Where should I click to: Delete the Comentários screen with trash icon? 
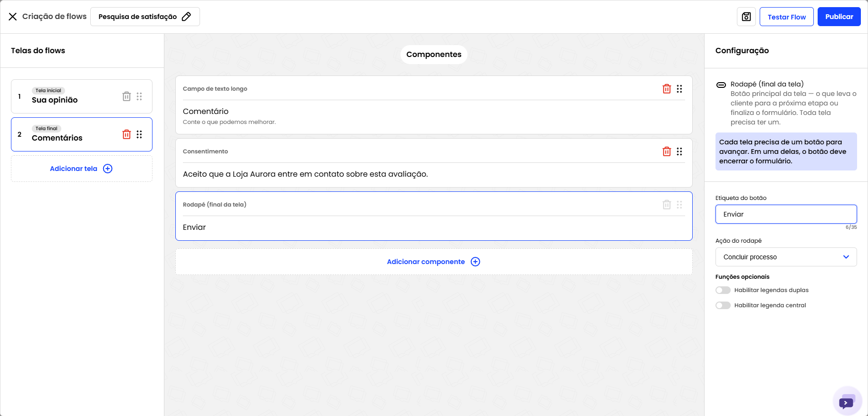point(126,134)
